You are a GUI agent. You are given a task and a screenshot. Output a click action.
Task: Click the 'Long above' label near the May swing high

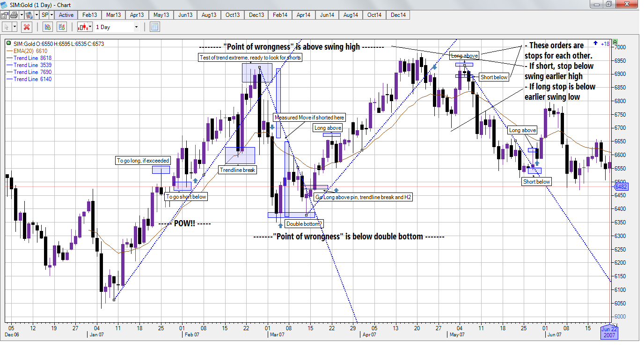click(x=464, y=56)
